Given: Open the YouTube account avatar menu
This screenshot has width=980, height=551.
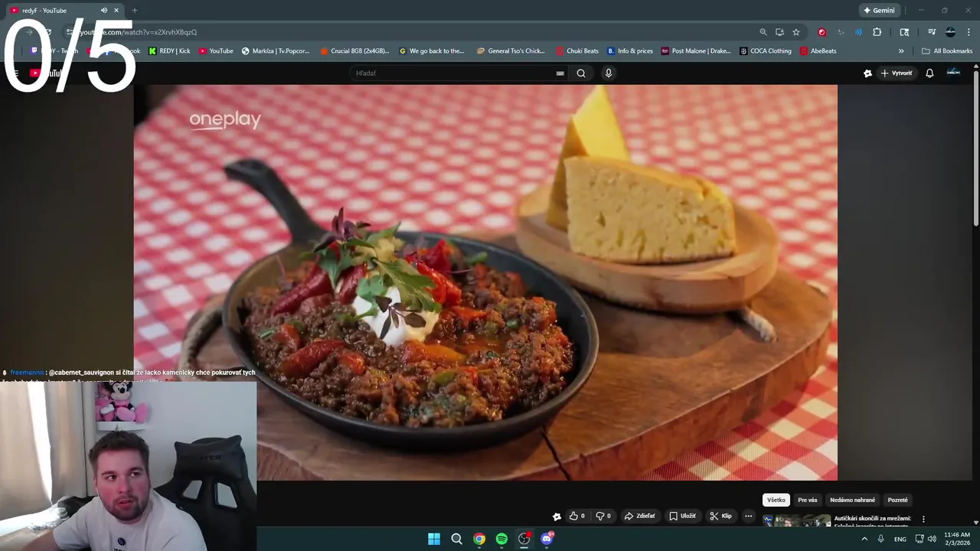Looking at the screenshot, I should click(953, 73).
